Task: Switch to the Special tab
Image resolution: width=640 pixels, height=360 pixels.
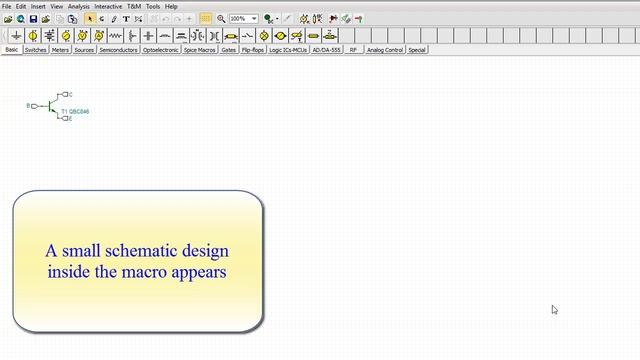Action: [x=417, y=50]
